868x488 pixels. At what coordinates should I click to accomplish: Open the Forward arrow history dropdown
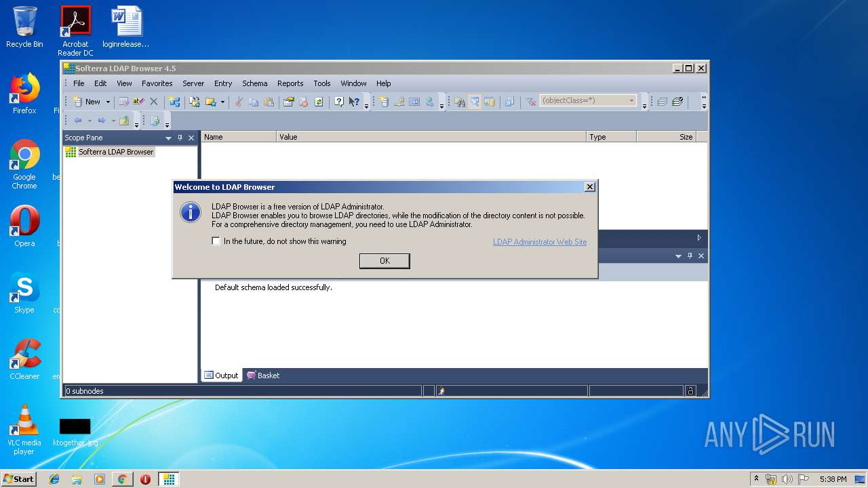click(113, 121)
